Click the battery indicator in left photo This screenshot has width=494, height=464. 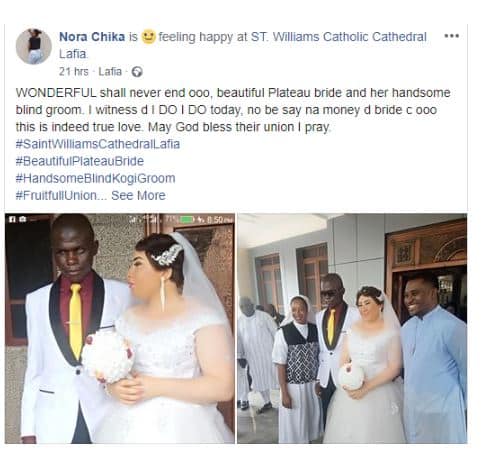[187, 219]
